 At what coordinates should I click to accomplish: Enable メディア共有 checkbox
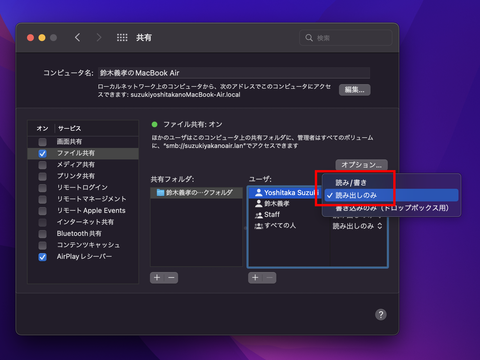[42, 165]
